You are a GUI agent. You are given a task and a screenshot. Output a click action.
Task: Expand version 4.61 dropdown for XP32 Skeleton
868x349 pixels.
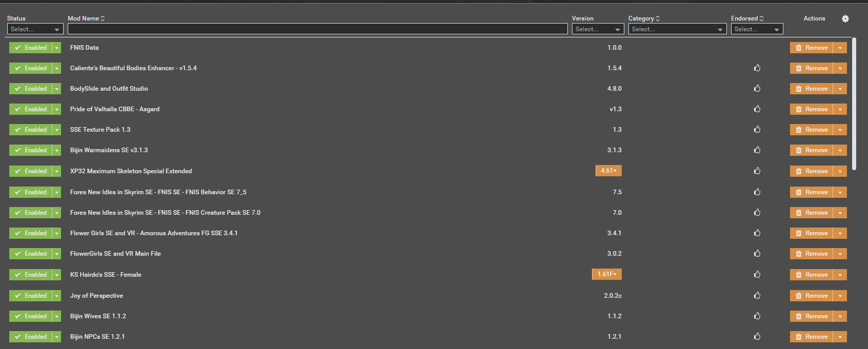click(x=608, y=171)
